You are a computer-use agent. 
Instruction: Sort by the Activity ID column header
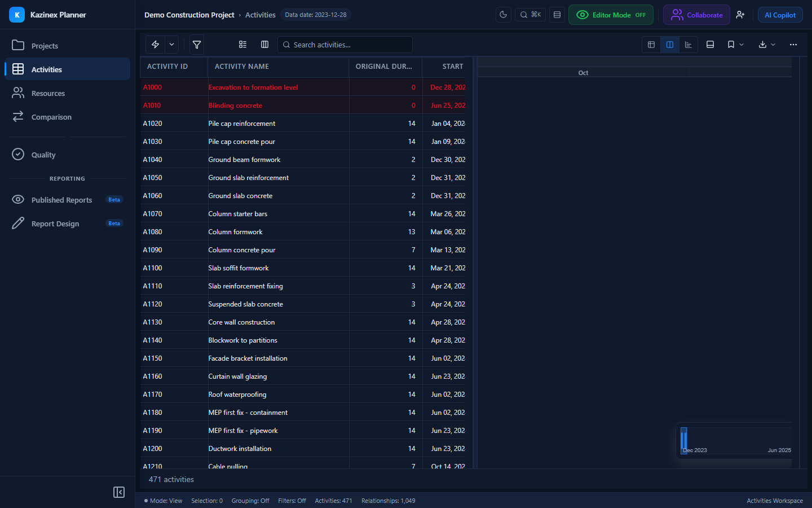[x=174, y=67]
